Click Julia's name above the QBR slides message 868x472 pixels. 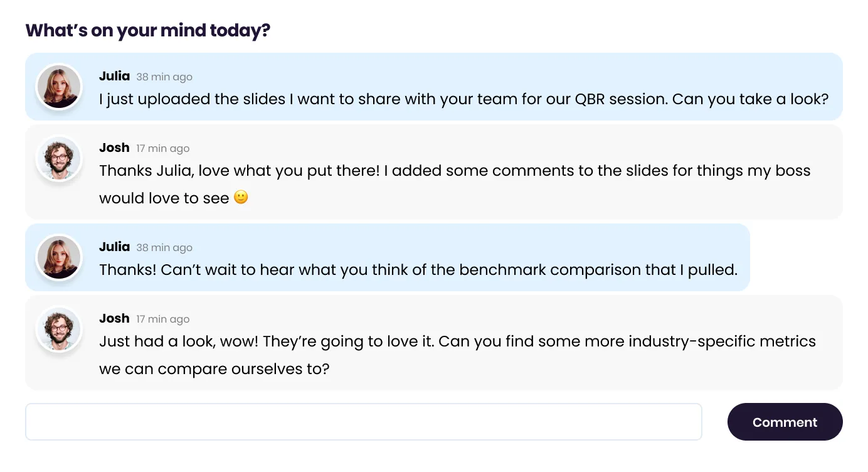[x=114, y=76]
